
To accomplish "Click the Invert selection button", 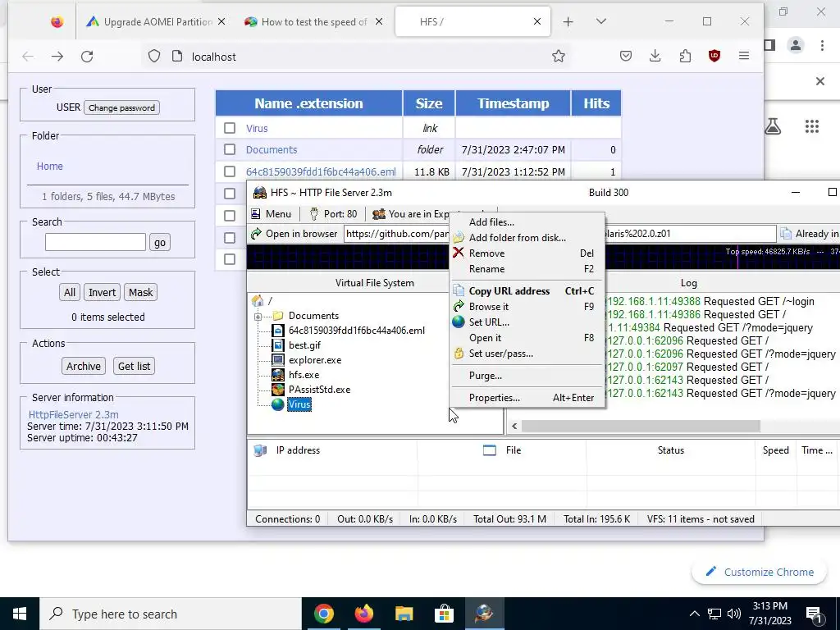I will pos(102,293).
